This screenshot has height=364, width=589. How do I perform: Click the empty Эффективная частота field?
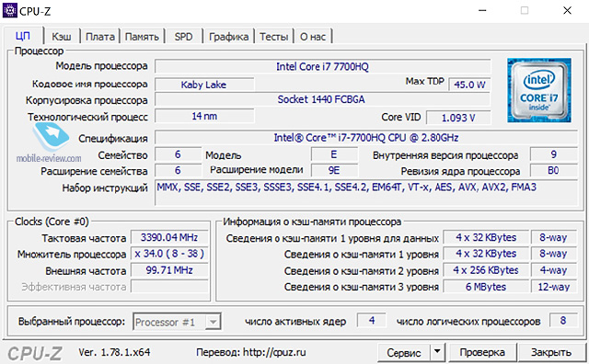click(x=169, y=287)
